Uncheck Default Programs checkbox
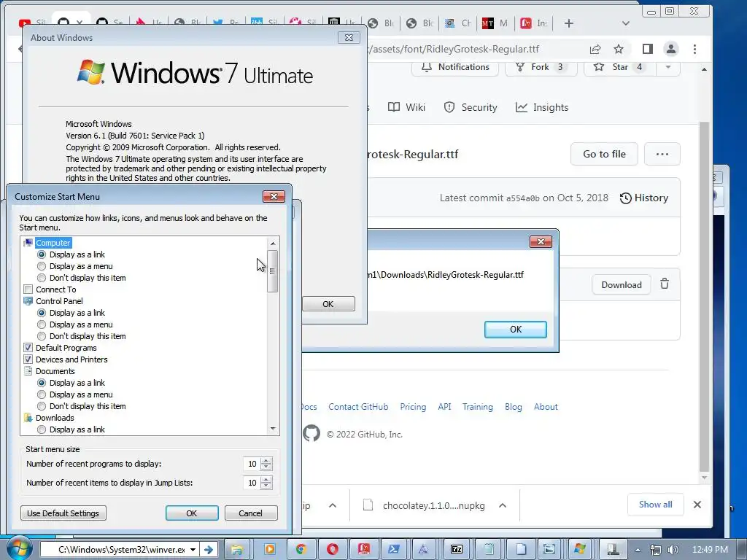 28,348
